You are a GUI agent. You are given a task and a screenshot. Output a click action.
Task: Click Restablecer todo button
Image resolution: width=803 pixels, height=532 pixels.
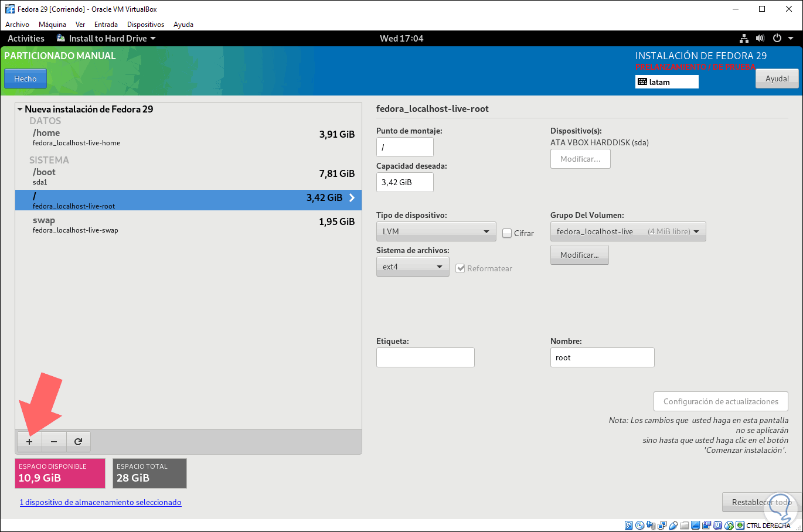[761, 502]
